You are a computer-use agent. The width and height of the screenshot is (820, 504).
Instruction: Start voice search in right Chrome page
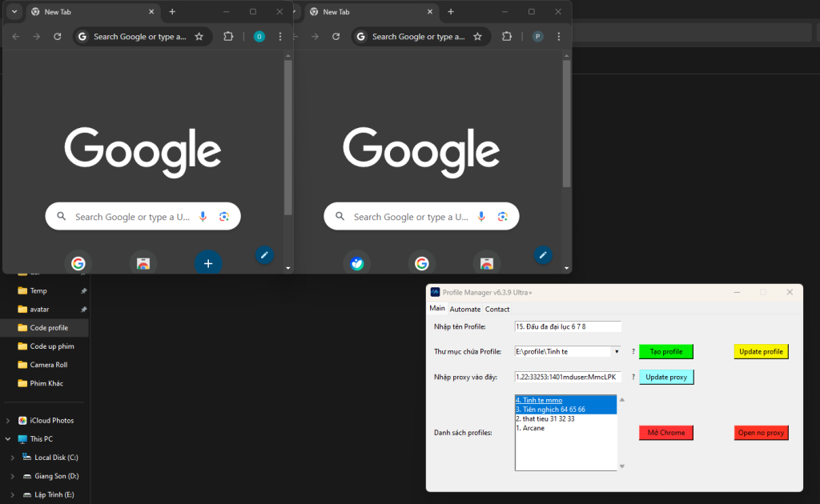click(x=481, y=216)
